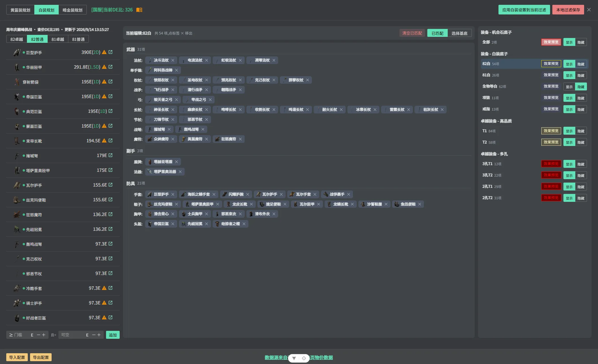598x364 pixels.
Task: Click 本地过滤保存 button
Action: coord(568,10)
